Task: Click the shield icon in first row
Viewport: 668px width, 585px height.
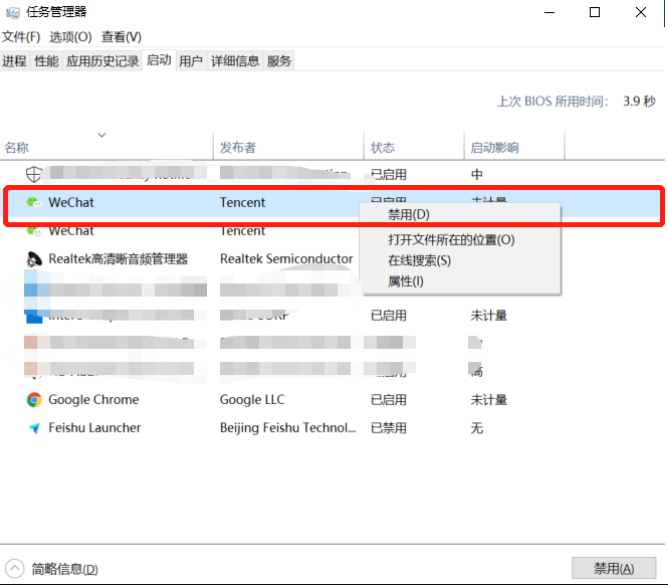Action: tap(33, 174)
